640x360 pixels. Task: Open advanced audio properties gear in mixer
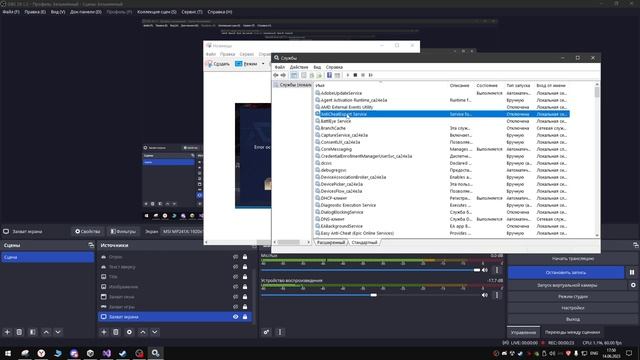266,332
